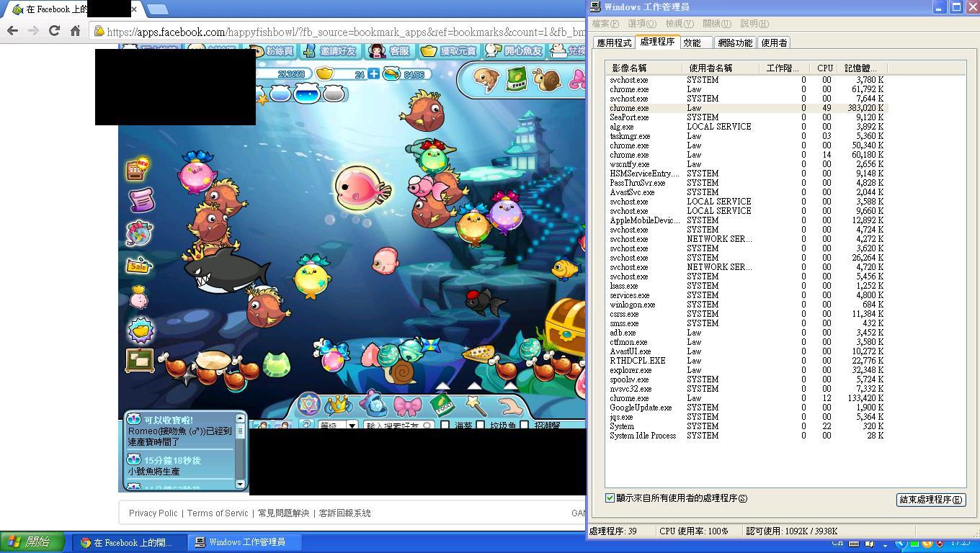The width and height of the screenshot is (980, 553).
Task: Click the globe pinwheel icon in sidebar
Action: coord(139,233)
